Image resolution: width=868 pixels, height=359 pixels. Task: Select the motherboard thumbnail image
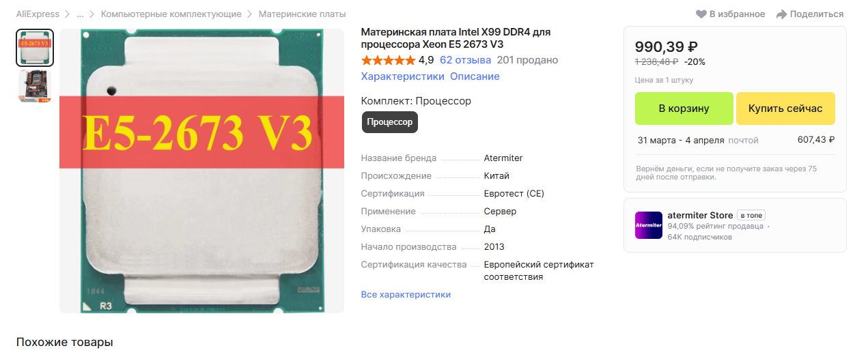click(x=35, y=87)
